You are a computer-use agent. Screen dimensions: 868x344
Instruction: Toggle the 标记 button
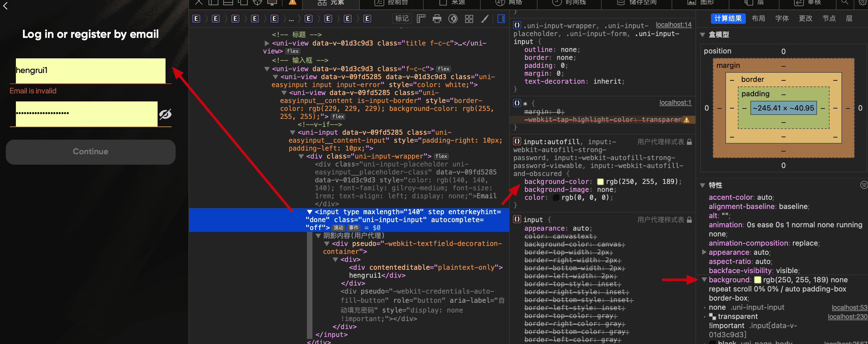(x=402, y=19)
